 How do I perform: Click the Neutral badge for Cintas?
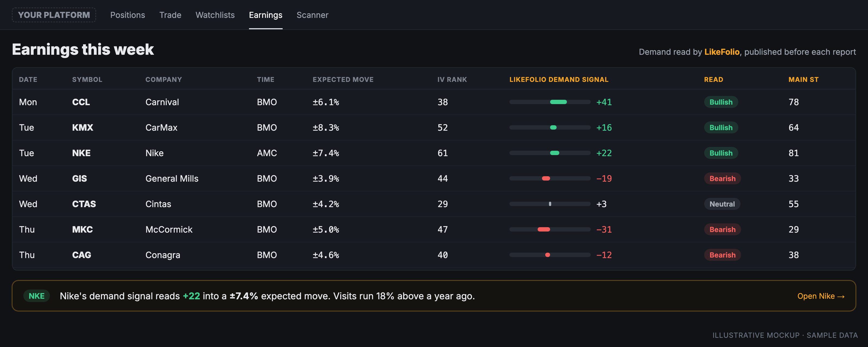722,204
